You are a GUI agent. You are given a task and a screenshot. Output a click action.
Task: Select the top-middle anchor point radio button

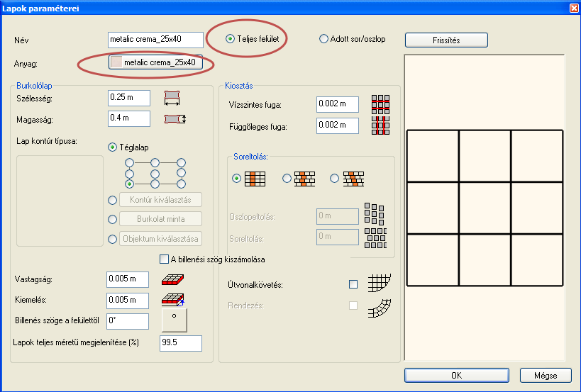(x=155, y=162)
